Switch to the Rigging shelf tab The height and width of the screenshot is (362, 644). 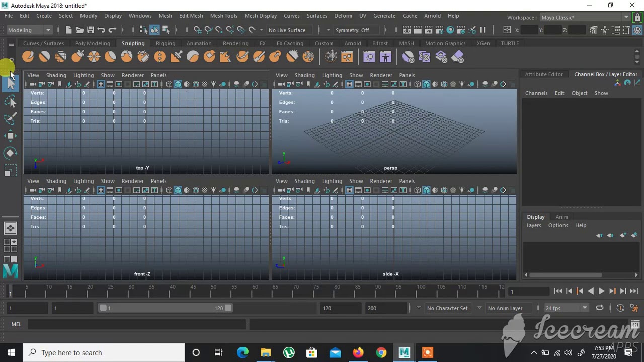pyautogui.click(x=166, y=43)
